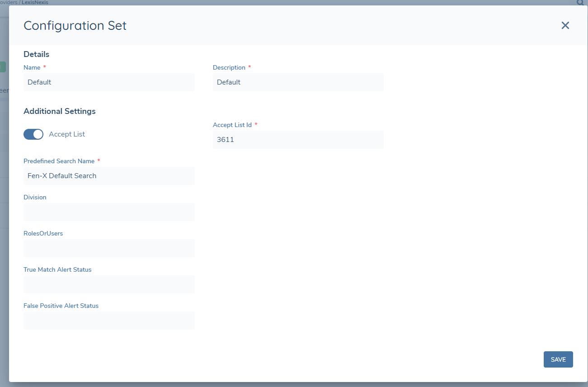Open the Division selection field
Image resolution: width=588 pixels, height=387 pixels.
click(x=108, y=212)
